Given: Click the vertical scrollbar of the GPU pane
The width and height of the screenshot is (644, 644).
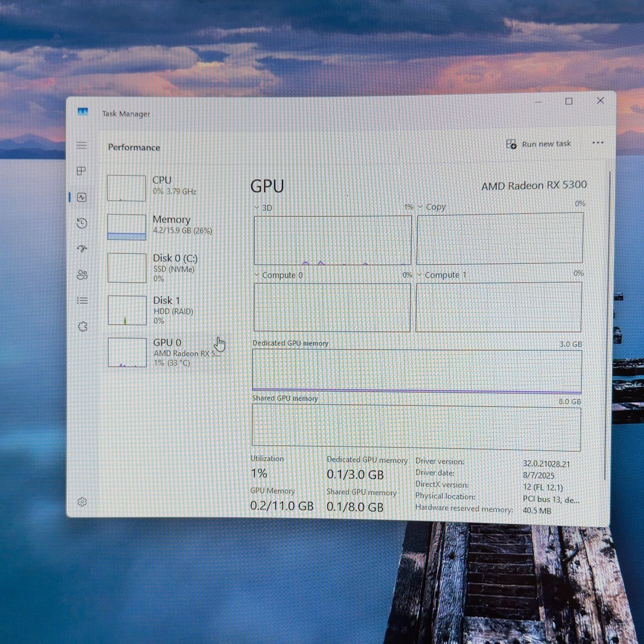Looking at the screenshot, I should 607,325.
